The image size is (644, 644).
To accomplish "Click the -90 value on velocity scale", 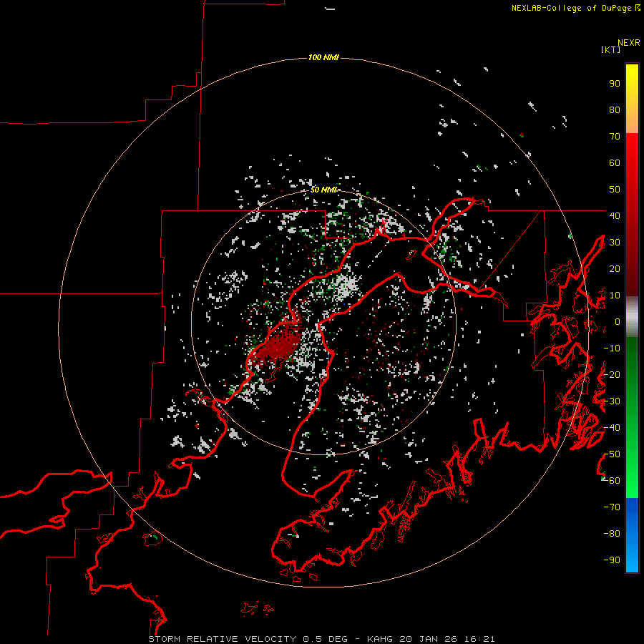I will pyautogui.click(x=612, y=560).
